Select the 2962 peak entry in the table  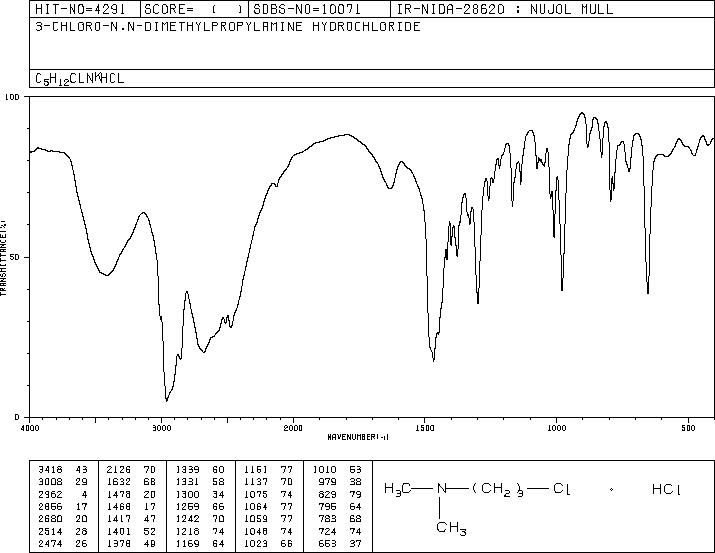coord(63,494)
